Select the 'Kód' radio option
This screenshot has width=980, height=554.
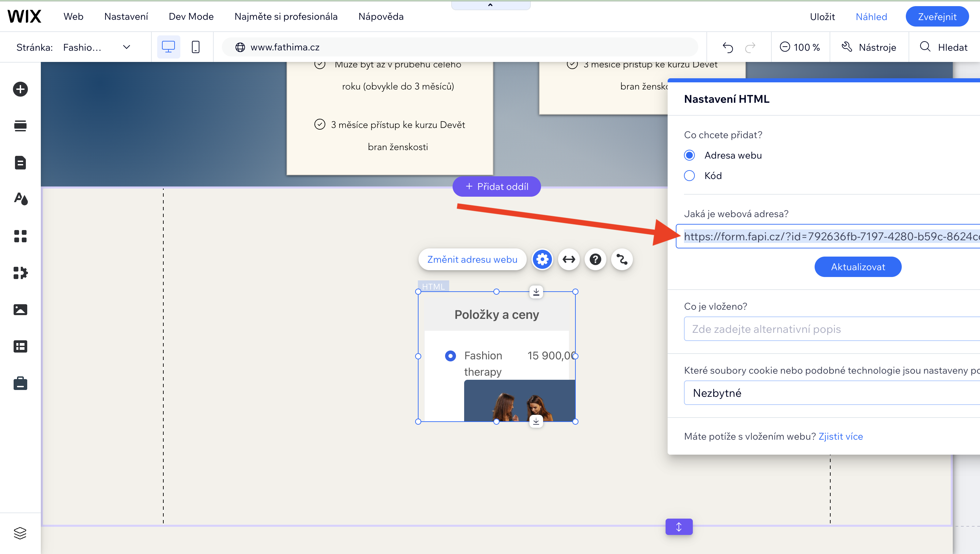(x=689, y=176)
